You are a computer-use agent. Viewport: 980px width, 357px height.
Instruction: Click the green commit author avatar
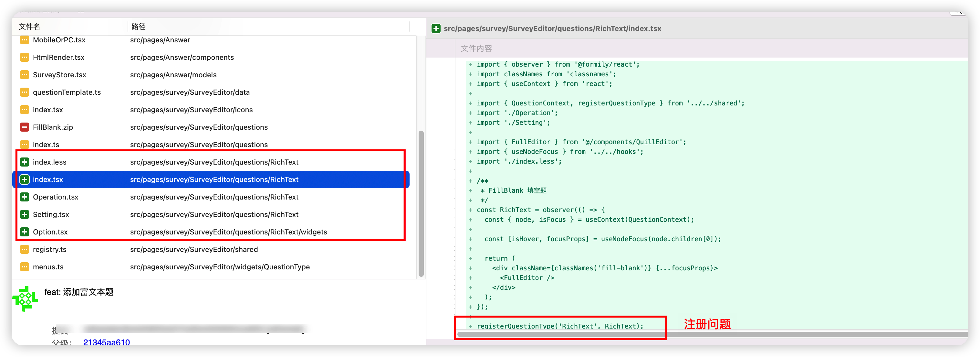[25, 299]
